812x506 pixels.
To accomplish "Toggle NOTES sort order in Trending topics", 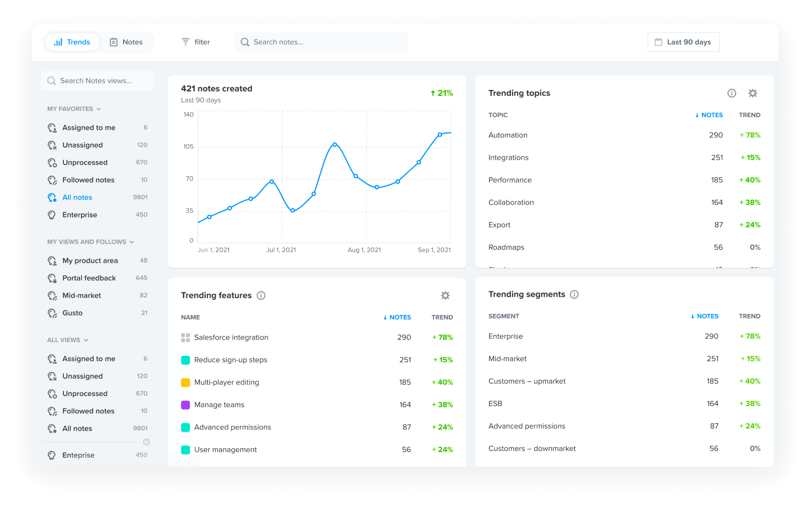I will pyautogui.click(x=708, y=115).
